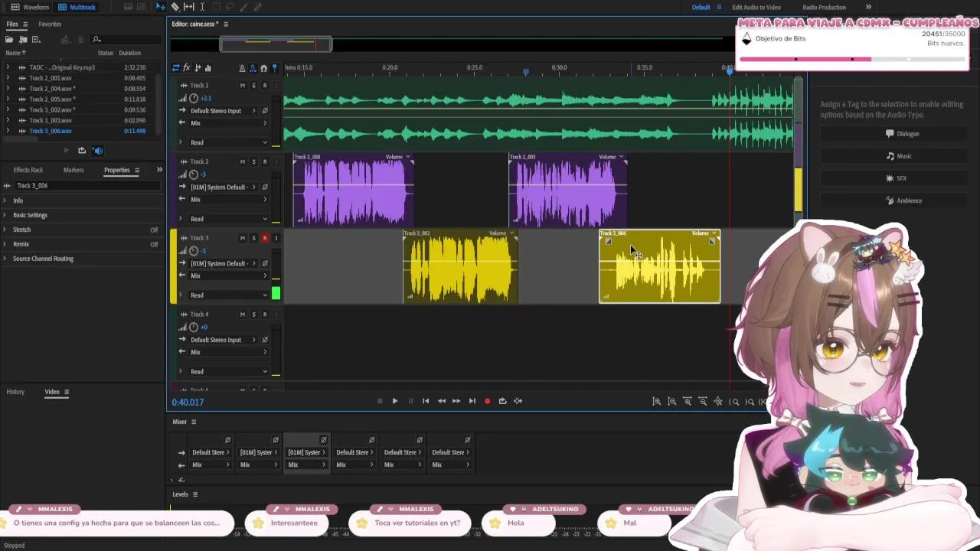Select the Razor tool
Screen dimensions: 980x551
(x=175, y=7)
